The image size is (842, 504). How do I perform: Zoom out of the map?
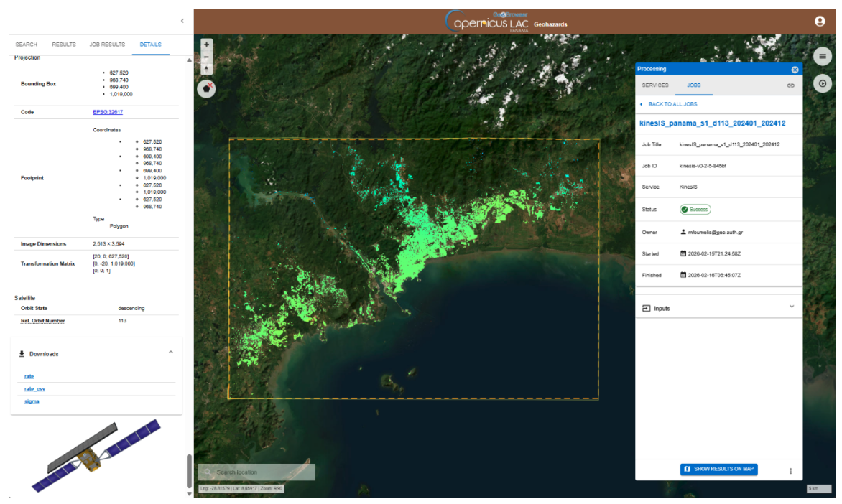tap(207, 57)
